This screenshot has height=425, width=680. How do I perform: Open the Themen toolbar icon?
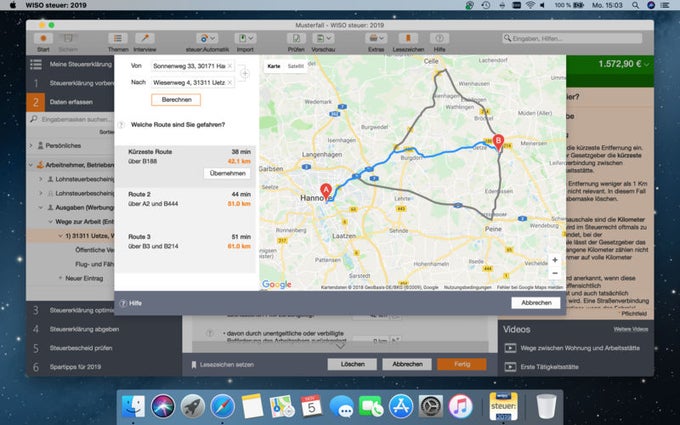(118, 39)
